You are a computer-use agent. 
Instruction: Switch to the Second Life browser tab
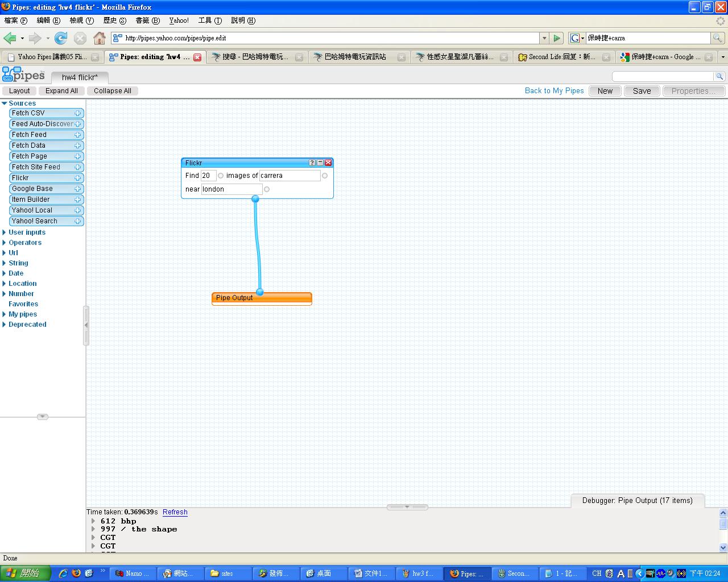(x=563, y=57)
